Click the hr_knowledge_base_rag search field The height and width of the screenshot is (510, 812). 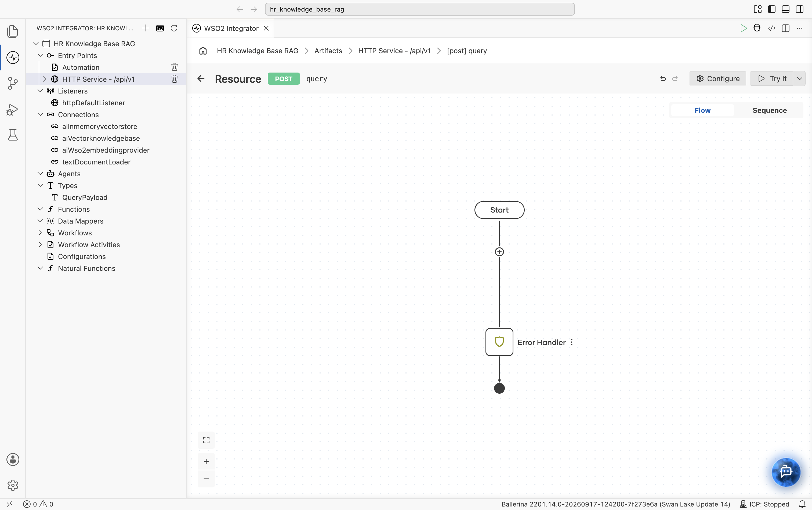(x=420, y=9)
